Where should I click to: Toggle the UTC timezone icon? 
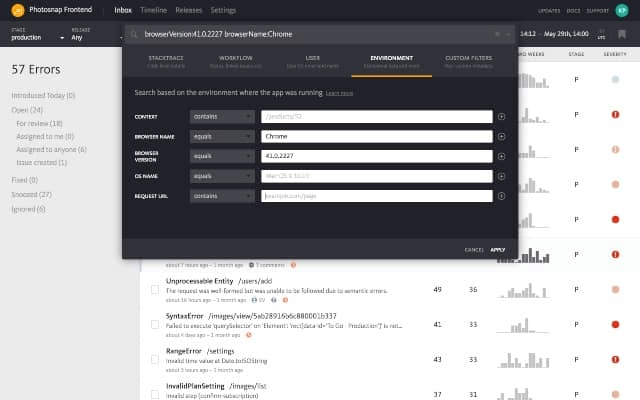coord(601,34)
